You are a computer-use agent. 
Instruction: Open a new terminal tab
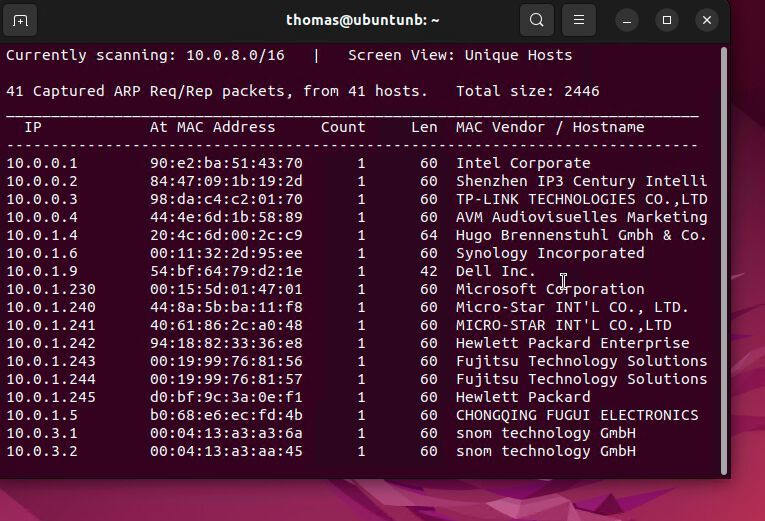[20, 20]
